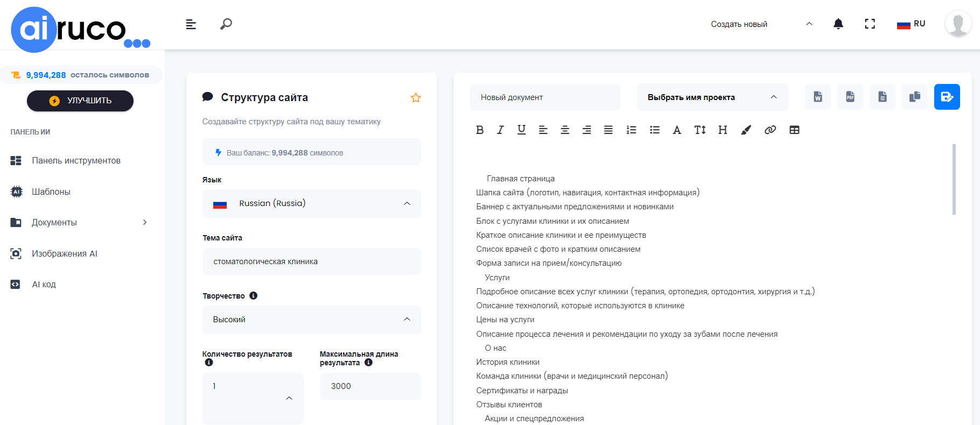Screen dimensions: 980x425
Task: Insert numbered list
Action: coord(632,130)
